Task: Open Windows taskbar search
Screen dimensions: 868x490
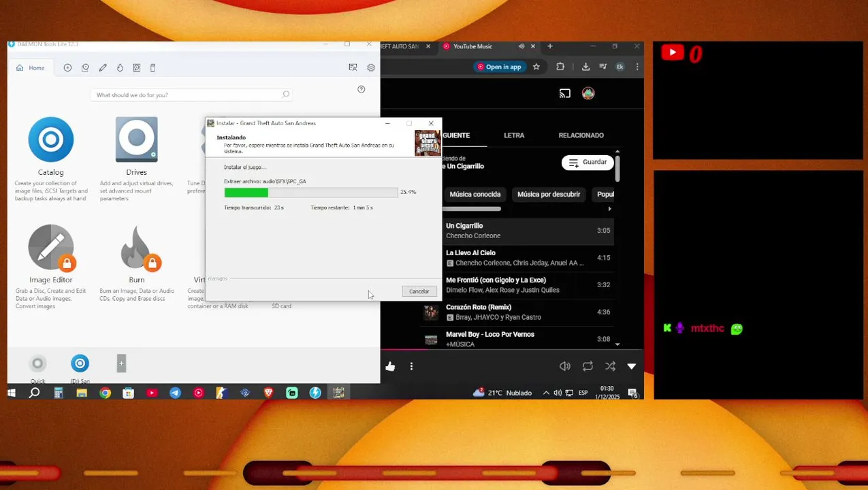Action: [x=35, y=393]
